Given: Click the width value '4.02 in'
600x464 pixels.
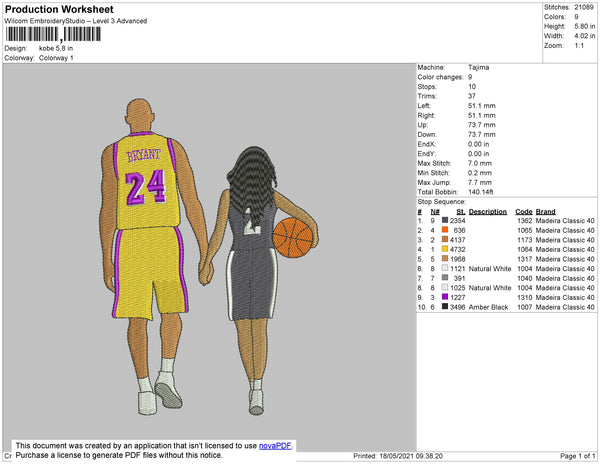Looking at the screenshot, I should pyautogui.click(x=584, y=36).
